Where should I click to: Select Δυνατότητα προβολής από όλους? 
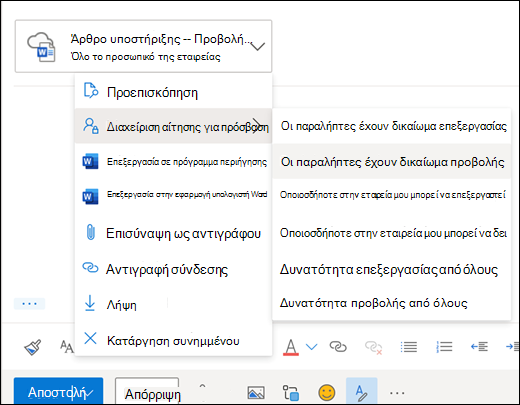[x=392, y=303]
